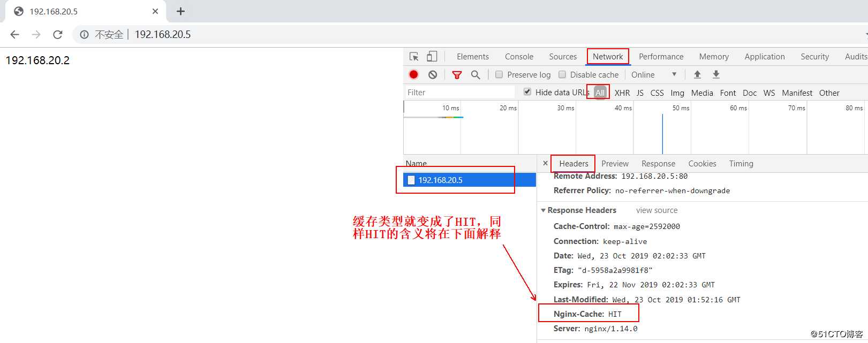The image size is (868, 343).
Task: Enable the Disable cache checkbox
Action: tap(562, 74)
